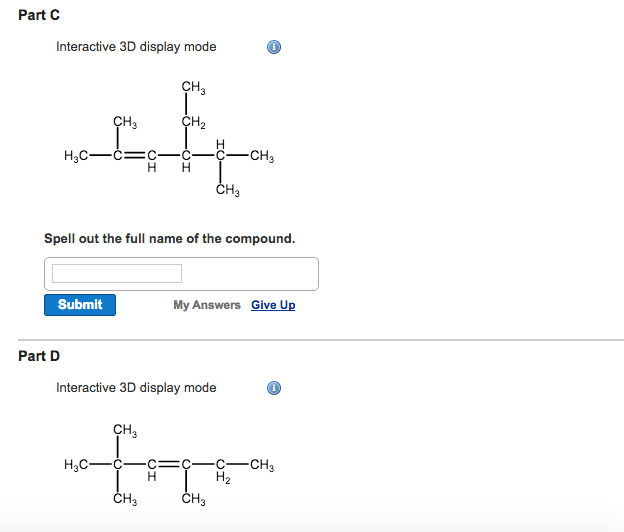Click the Give Up link
Image resolution: width=624 pixels, height=532 pixels.
(x=273, y=305)
